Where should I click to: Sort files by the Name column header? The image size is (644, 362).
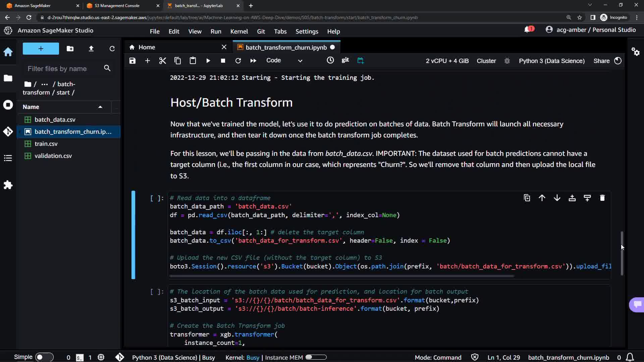click(x=31, y=107)
